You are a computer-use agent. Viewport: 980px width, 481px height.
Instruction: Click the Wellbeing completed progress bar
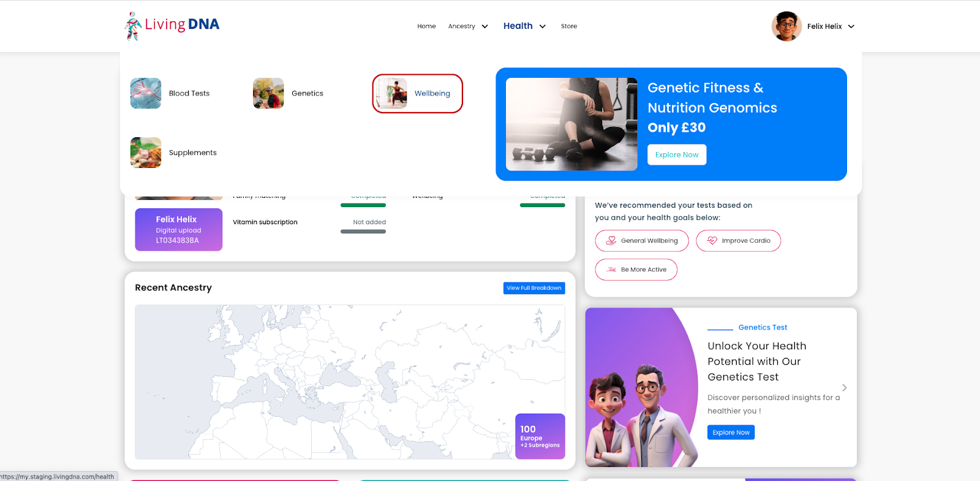click(x=542, y=205)
